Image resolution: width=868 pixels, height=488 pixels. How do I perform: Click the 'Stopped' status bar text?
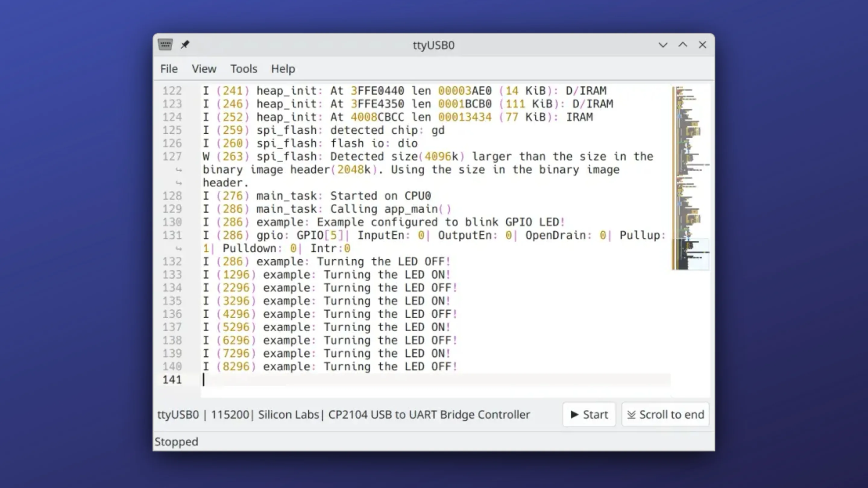click(x=176, y=442)
